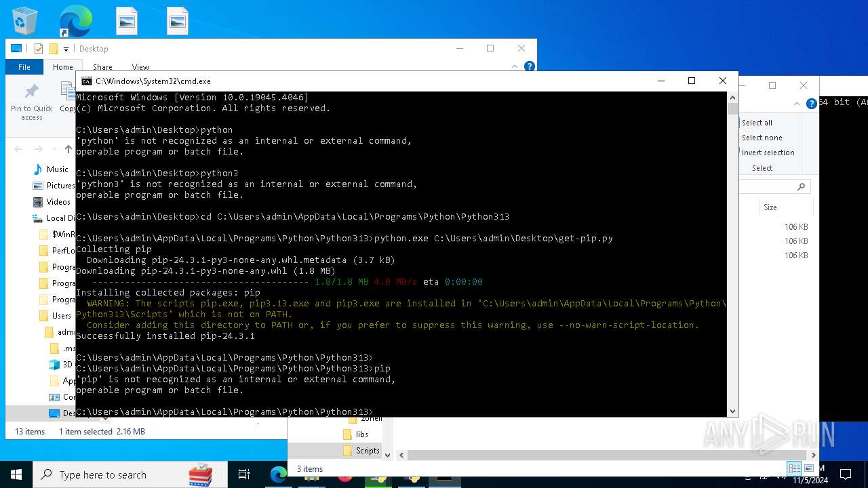Click the tree pane scroll-down arrow next to Scripts
Viewport: 868px width, 488px height.
[388, 455]
